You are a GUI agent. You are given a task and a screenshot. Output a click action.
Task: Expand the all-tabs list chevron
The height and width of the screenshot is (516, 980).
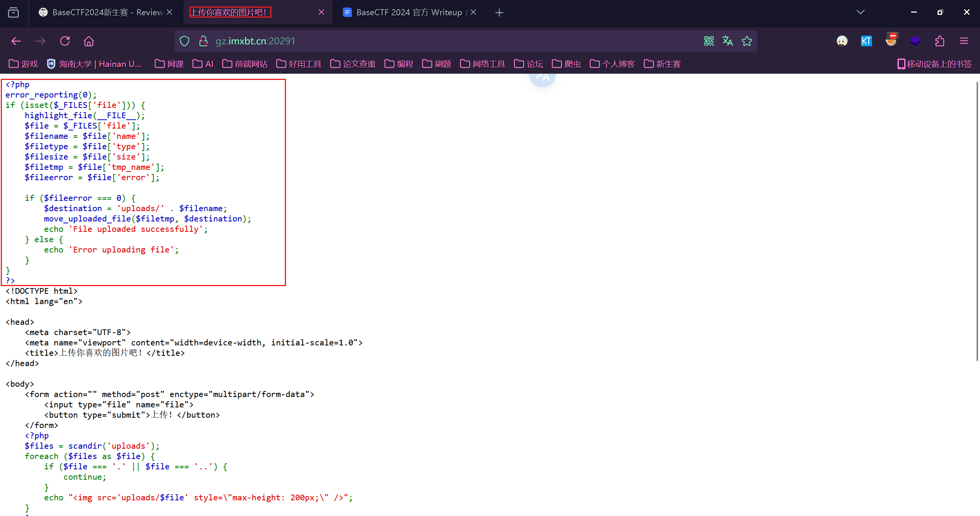pyautogui.click(x=860, y=12)
